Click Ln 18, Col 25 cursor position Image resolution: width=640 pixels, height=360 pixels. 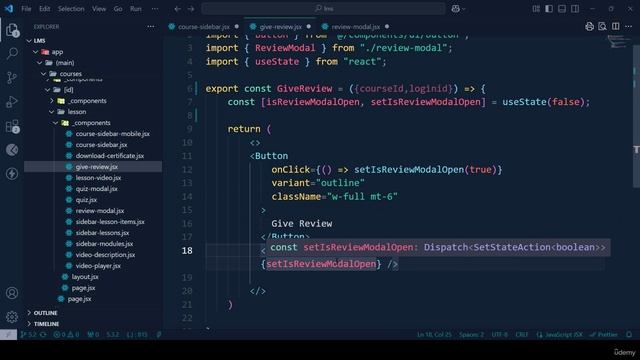coord(434,335)
